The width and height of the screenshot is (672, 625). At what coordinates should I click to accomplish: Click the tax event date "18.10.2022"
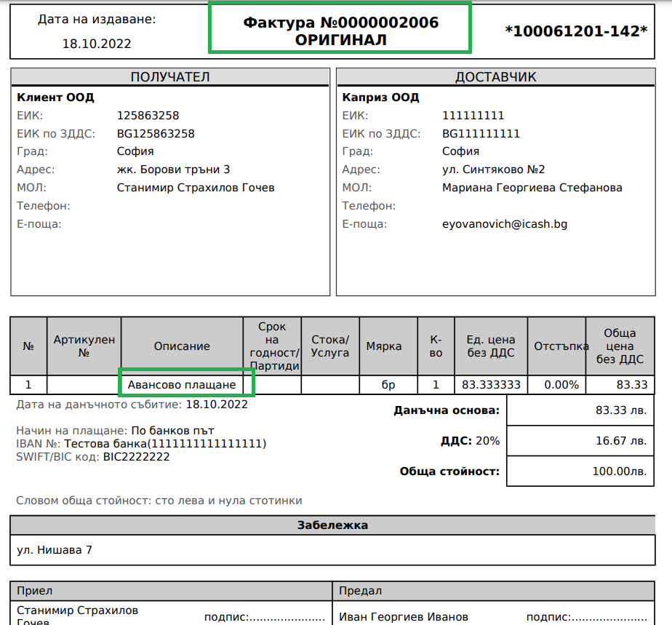217,405
